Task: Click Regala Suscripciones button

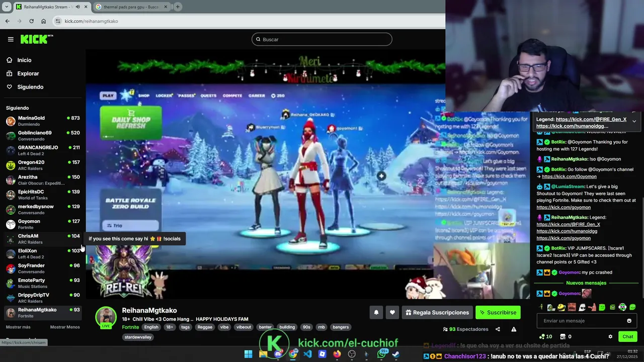Action: (x=437, y=312)
